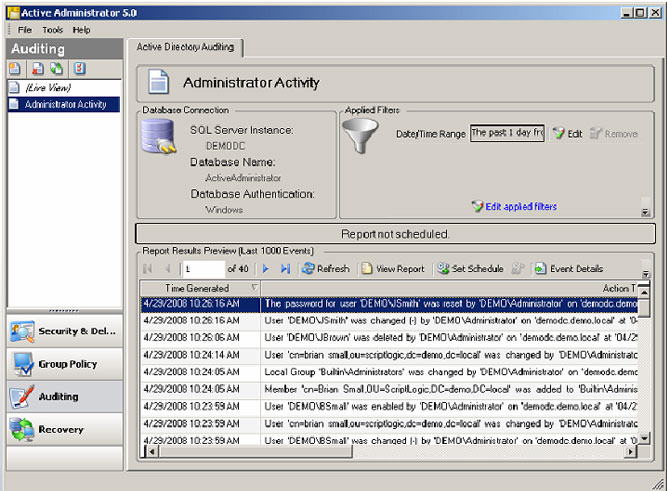Click the page number input field
Screen dimensions: 667x491
(x=204, y=268)
